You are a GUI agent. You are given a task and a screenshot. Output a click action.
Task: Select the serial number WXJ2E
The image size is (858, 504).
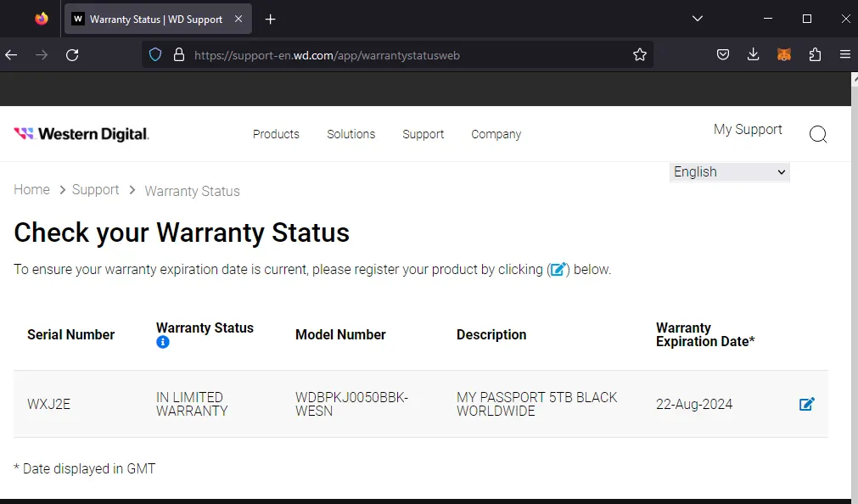[x=48, y=404]
